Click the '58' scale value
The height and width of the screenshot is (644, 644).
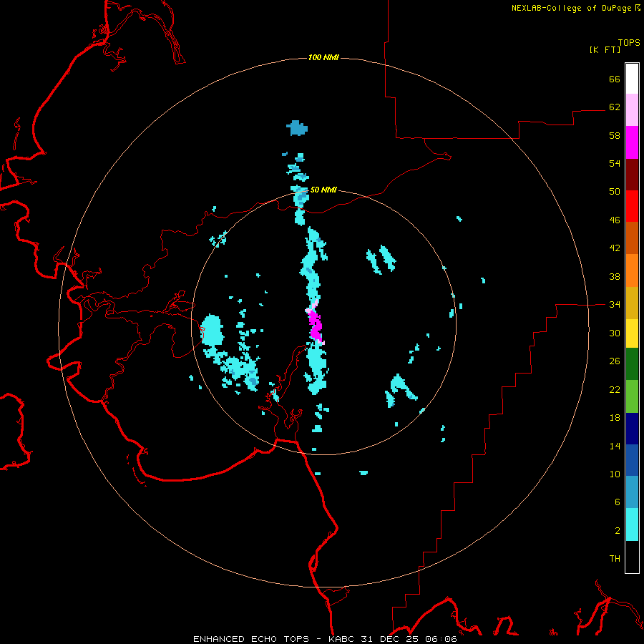(615, 135)
